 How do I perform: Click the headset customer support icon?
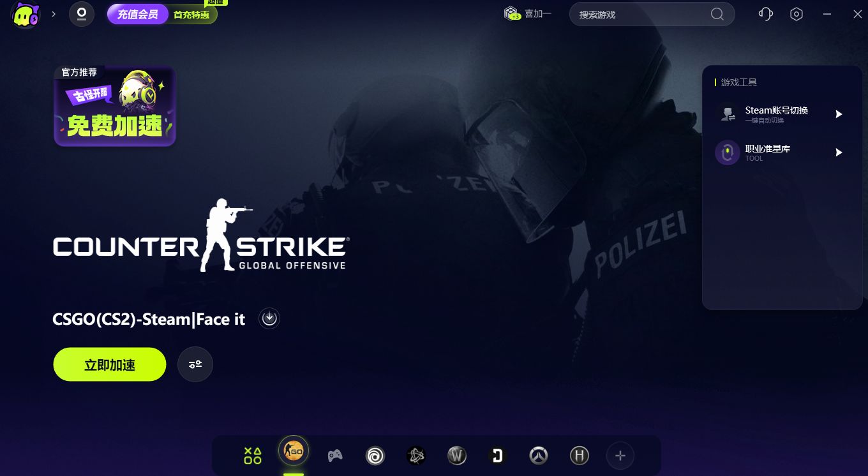[x=765, y=13]
